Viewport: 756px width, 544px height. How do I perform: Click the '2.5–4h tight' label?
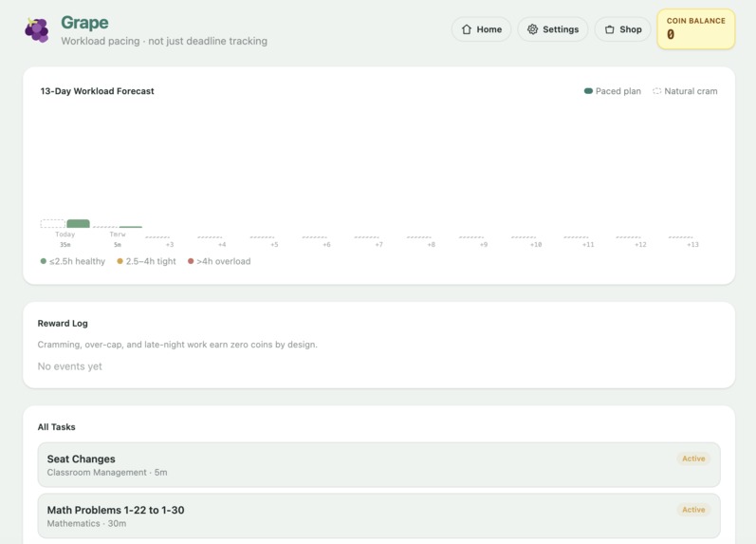pyautogui.click(x=151, y=261)
